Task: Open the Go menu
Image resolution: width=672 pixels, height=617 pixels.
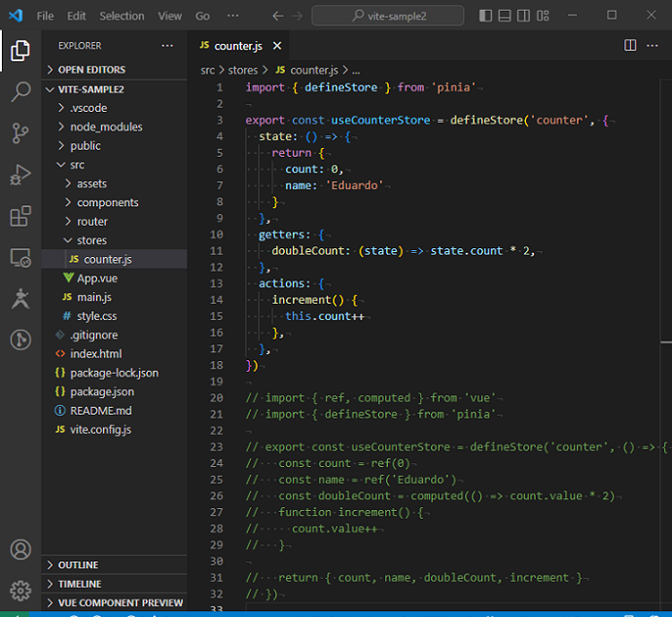Action: tap(202, 17)
